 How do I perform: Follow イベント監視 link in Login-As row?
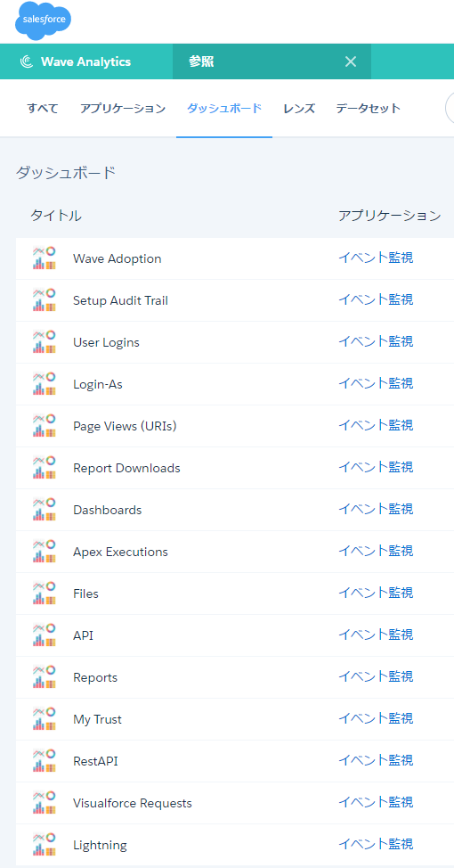(x=376, y=383)
